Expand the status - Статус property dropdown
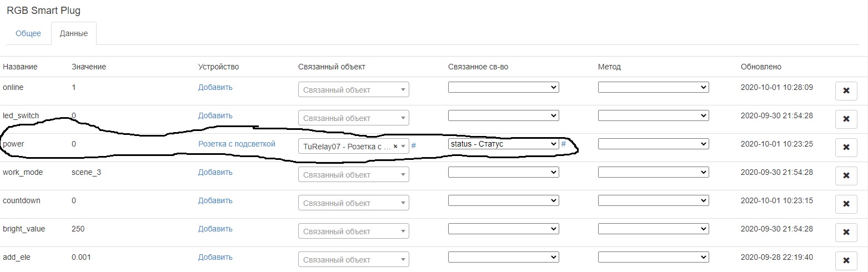This screenshot has height=272, width=868. click(503, 144)
